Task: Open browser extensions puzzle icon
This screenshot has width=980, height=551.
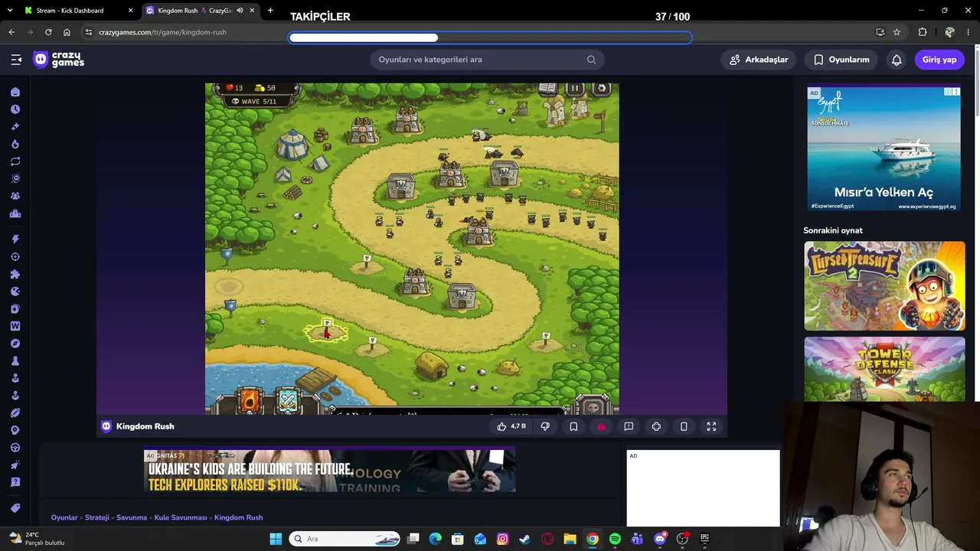Action: tap(923, 32)
